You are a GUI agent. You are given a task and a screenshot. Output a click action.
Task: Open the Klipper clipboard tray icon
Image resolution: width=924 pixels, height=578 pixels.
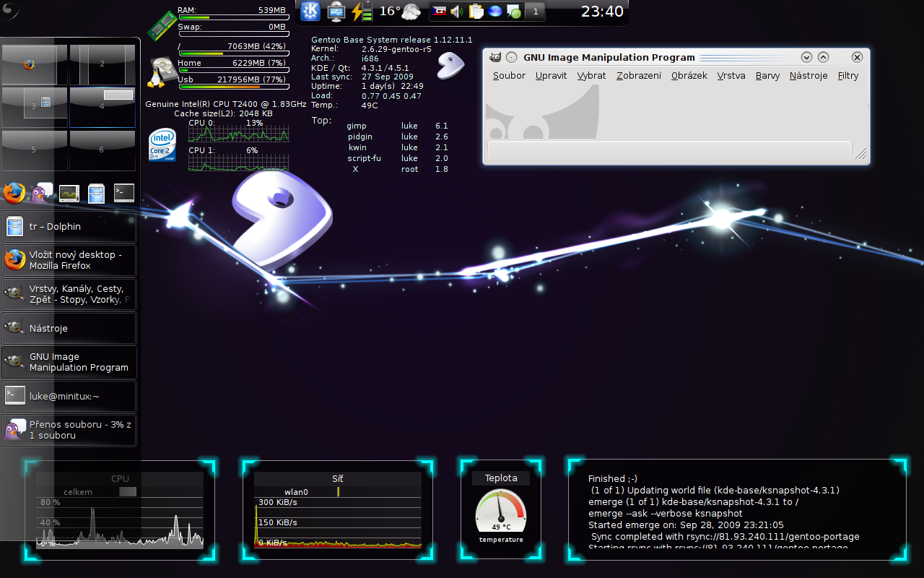[476, 11]
